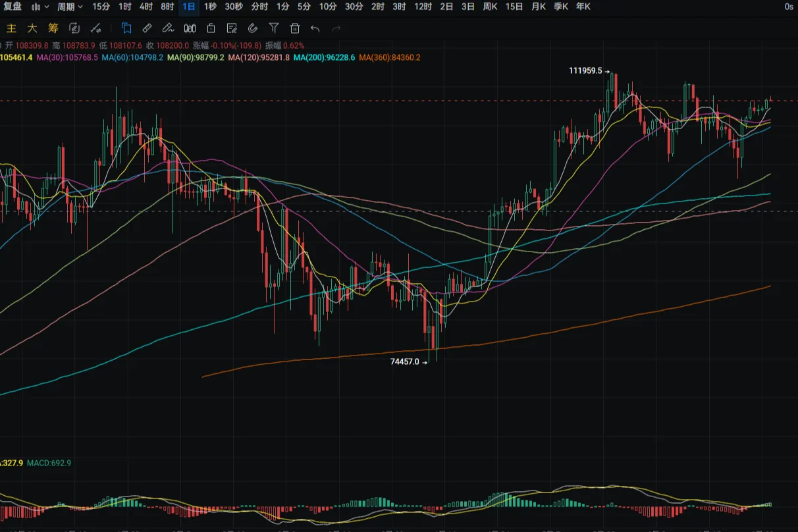Screen dimensions: 798x532
Task: Click the 振幅 0.62% amplitude value
Action: tap(285, 45)
